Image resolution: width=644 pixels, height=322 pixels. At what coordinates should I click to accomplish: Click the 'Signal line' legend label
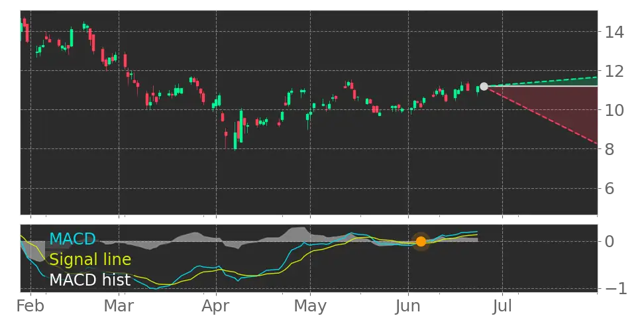[x=90, y=260]
